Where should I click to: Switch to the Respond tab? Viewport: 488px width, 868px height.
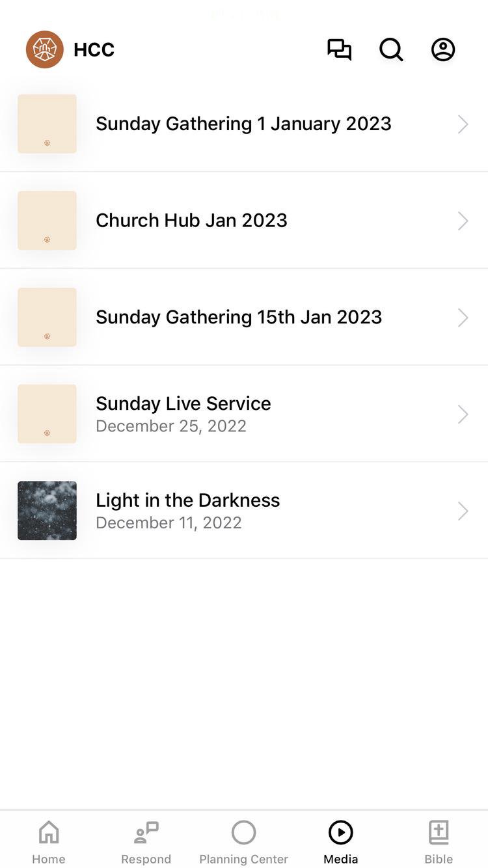(x=146, y=842)
